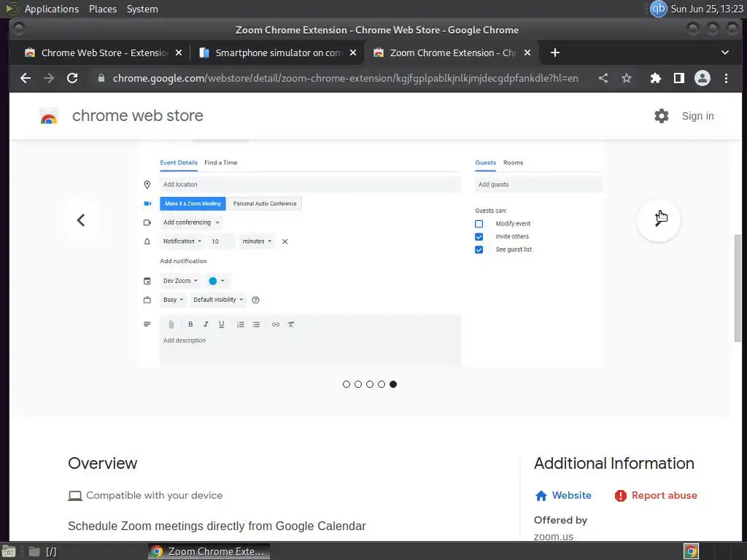The height and width of the screenshot is (560, 747).
Task: Click the numbered list icon in screenshot
Action: click(x=241, y=324)
